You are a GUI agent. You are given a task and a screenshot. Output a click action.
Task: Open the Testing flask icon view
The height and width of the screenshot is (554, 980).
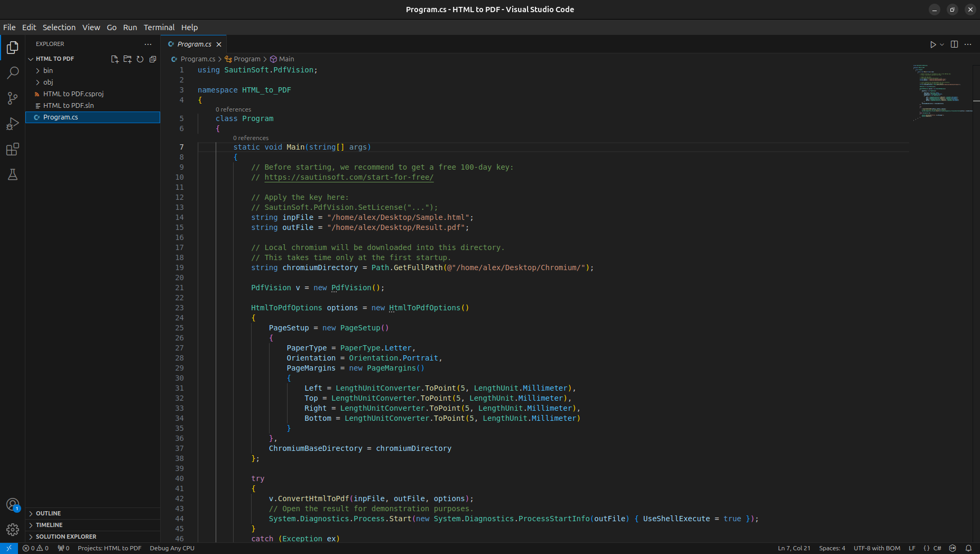tap(13, 175)
